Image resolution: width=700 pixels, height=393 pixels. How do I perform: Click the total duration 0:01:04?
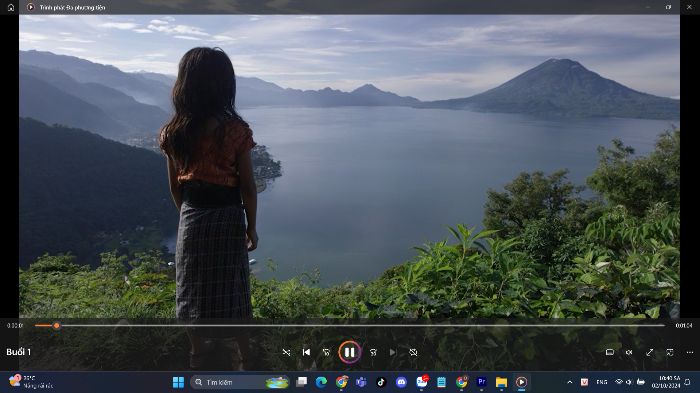click(683, 326)
